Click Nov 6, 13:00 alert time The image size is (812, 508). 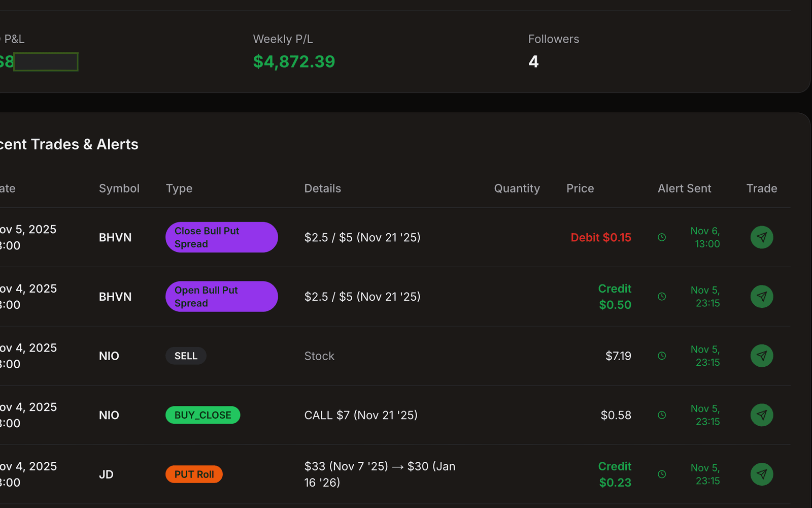(x=705, y=237)
